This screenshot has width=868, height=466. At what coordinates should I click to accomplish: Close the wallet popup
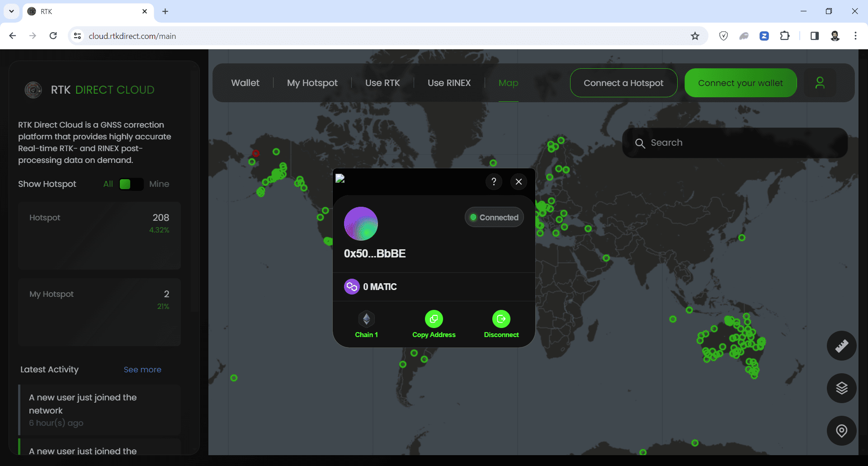(519, 181)
